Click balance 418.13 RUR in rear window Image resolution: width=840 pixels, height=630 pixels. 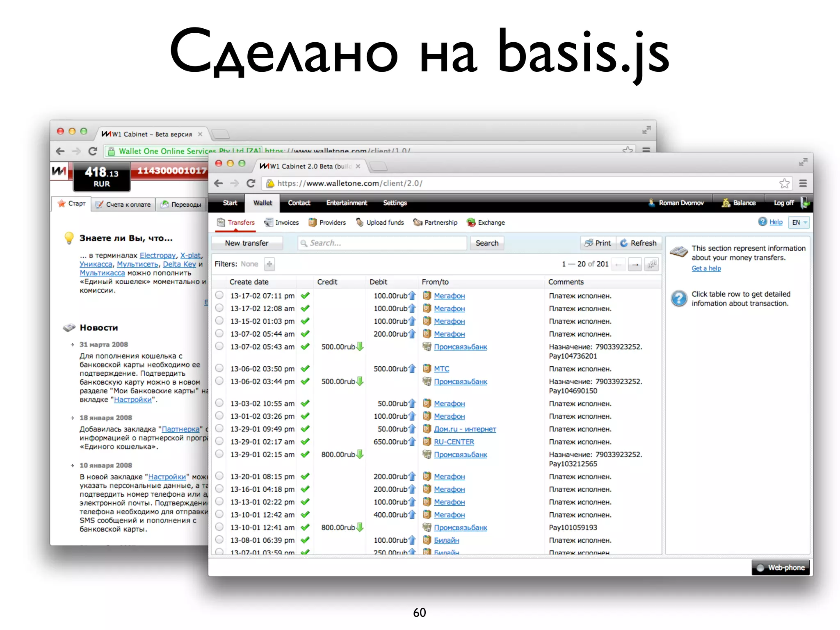tap(102, 177)
